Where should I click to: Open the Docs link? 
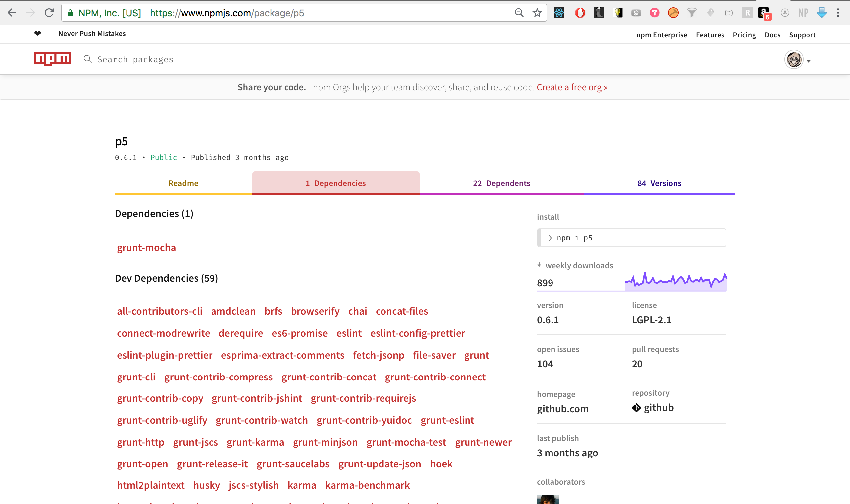pos(772,35)
